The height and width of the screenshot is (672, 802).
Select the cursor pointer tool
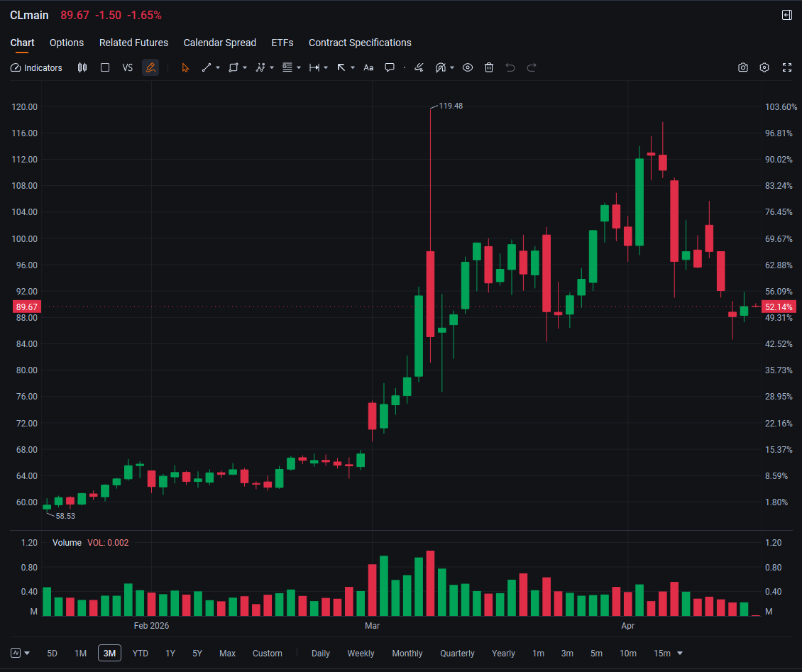tap(185, 67)
